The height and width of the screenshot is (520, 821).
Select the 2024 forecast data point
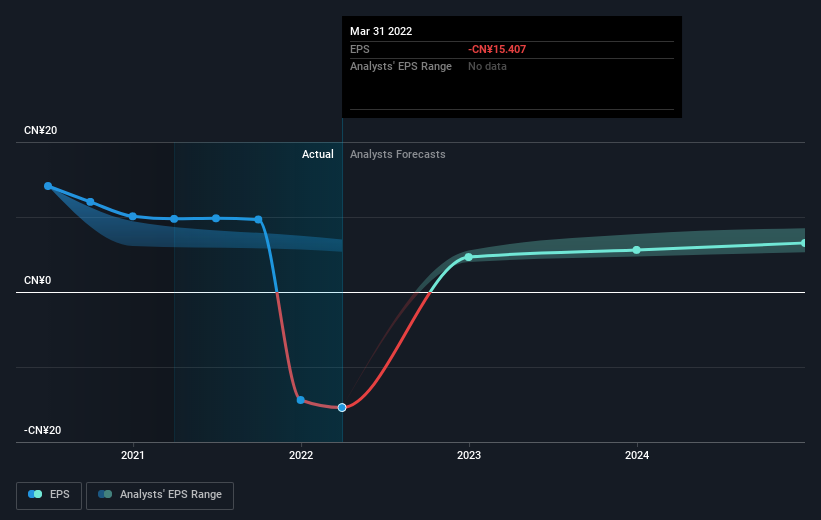(637, 250)
